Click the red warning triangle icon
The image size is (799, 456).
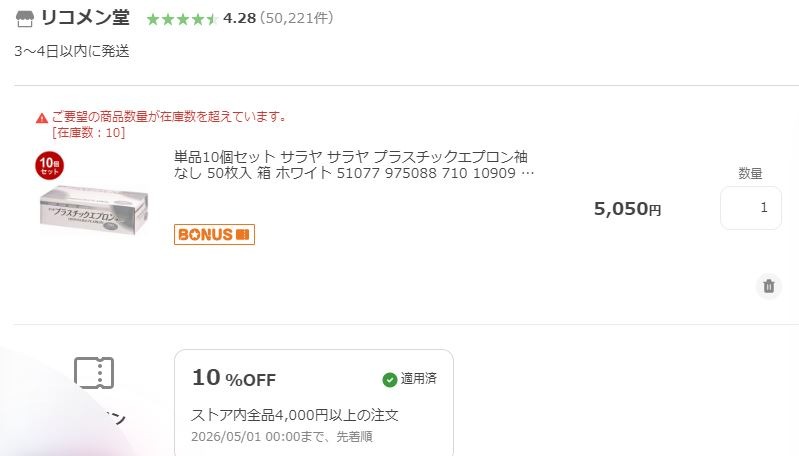(x=42, y=118)
